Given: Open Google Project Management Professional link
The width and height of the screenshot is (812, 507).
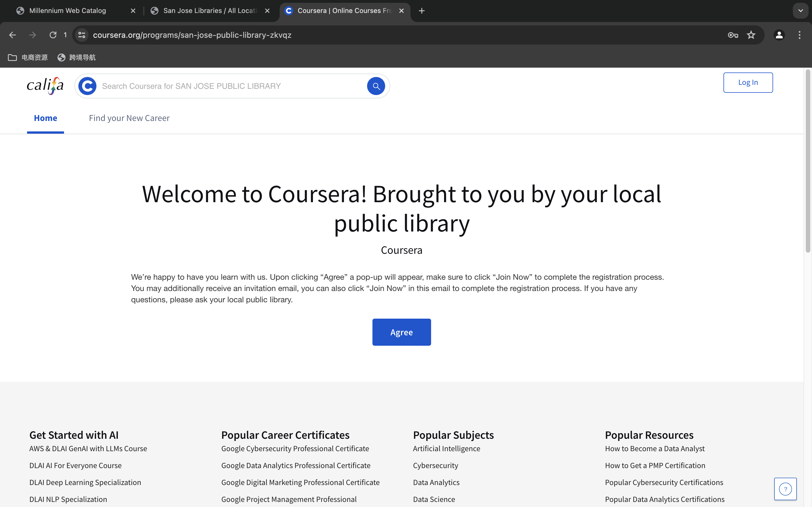Looking at the screenshot, I should (x=289, y=499).
